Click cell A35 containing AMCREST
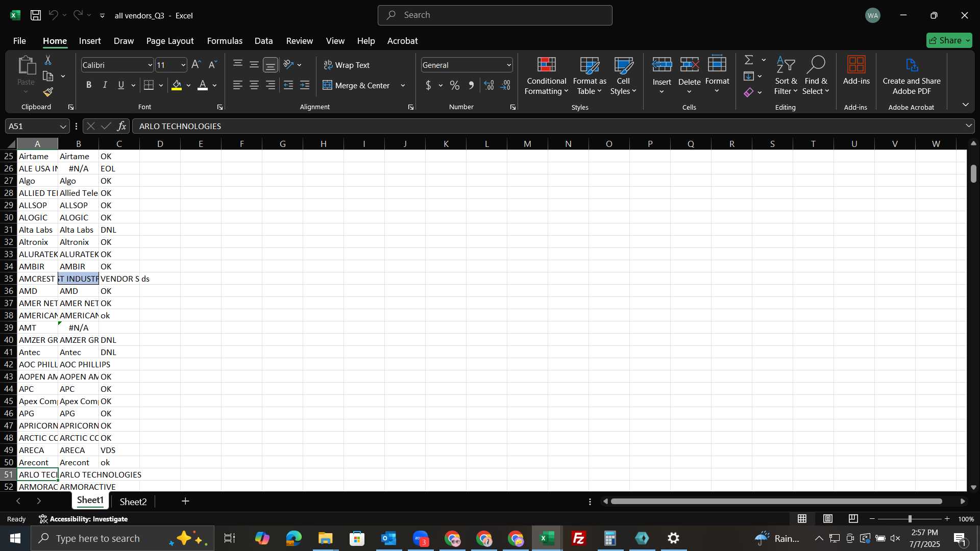Image resolution: width=980 pixels, height=551 pixels. 37,279
